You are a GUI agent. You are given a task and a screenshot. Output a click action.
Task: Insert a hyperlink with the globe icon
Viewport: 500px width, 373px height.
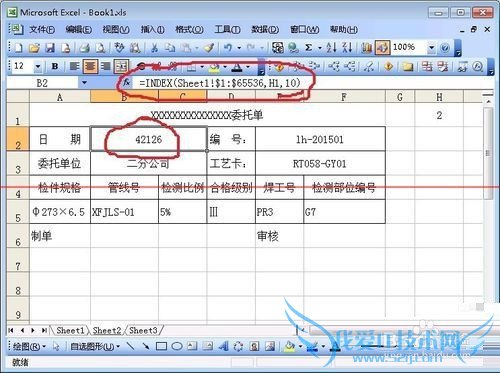293,48
